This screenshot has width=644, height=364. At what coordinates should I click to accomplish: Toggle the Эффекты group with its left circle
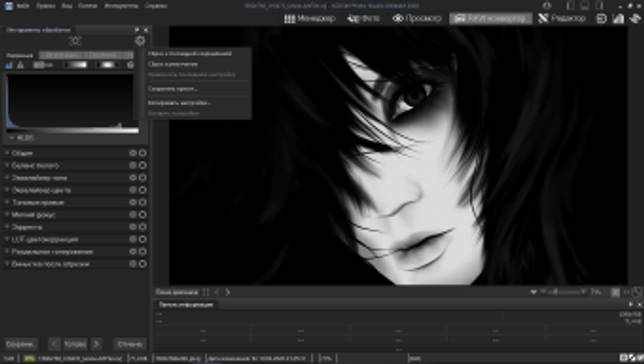point(133,227)
